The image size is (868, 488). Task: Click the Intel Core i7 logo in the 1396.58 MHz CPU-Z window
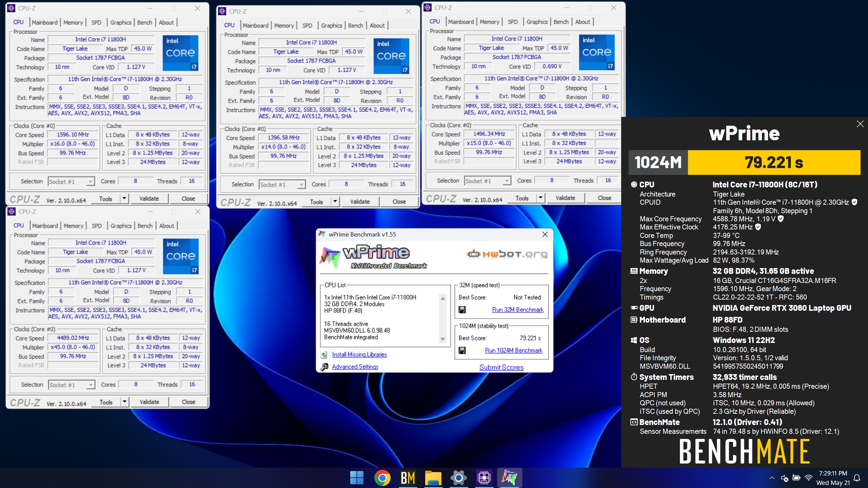[391, 56]
